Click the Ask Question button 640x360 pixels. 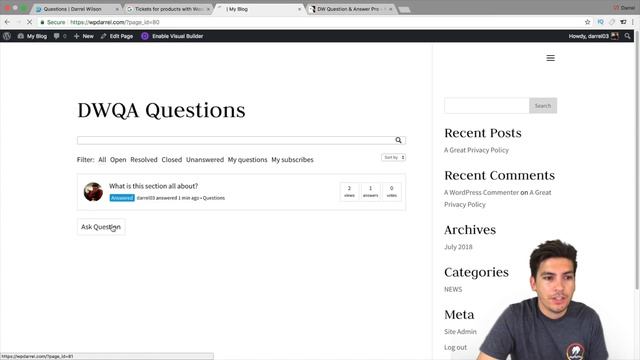coord(101,227)
